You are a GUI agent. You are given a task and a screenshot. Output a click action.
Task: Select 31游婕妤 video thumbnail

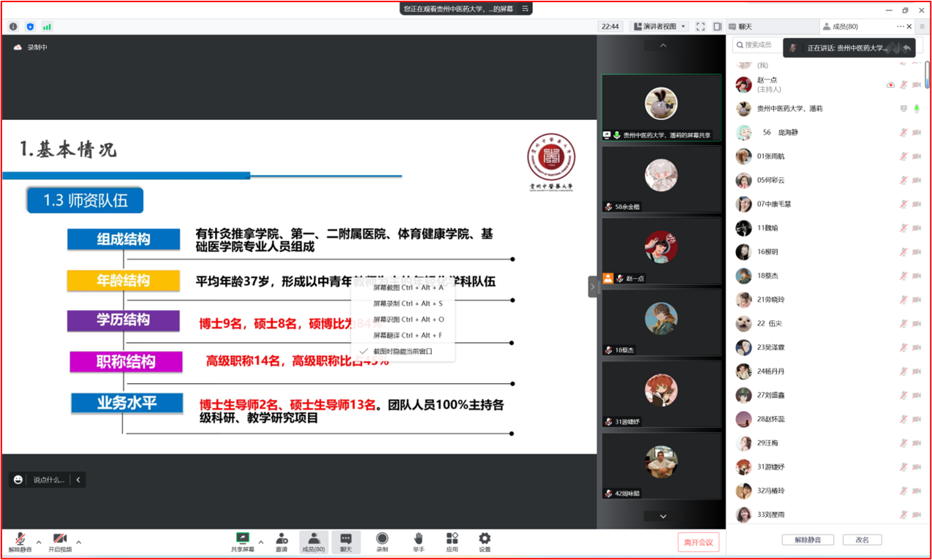pos(662,393)
